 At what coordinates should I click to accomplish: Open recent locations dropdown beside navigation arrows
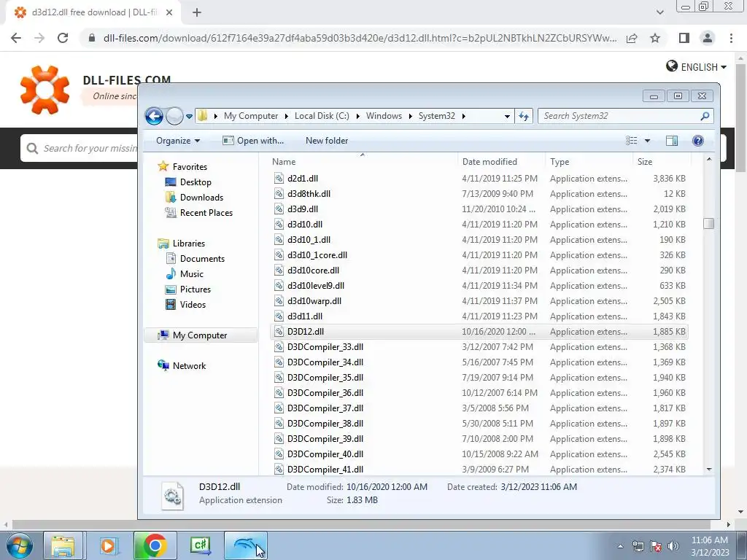(x=189, y=116)
